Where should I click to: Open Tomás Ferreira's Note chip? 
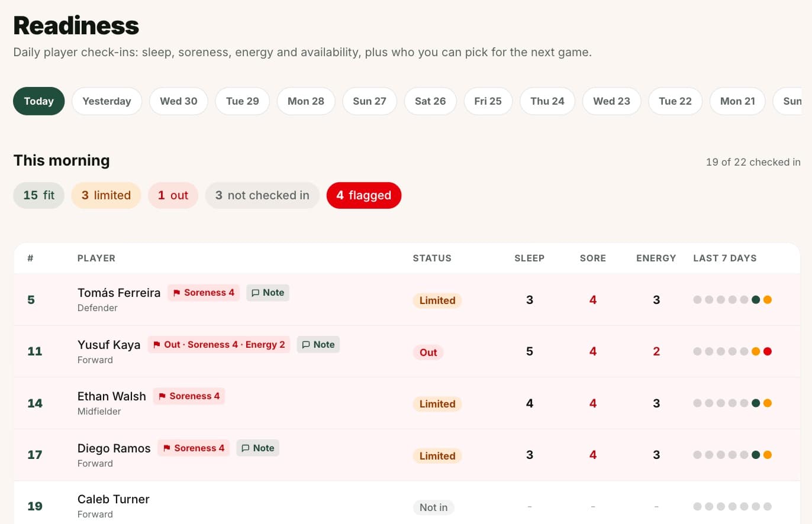point(268,293)
